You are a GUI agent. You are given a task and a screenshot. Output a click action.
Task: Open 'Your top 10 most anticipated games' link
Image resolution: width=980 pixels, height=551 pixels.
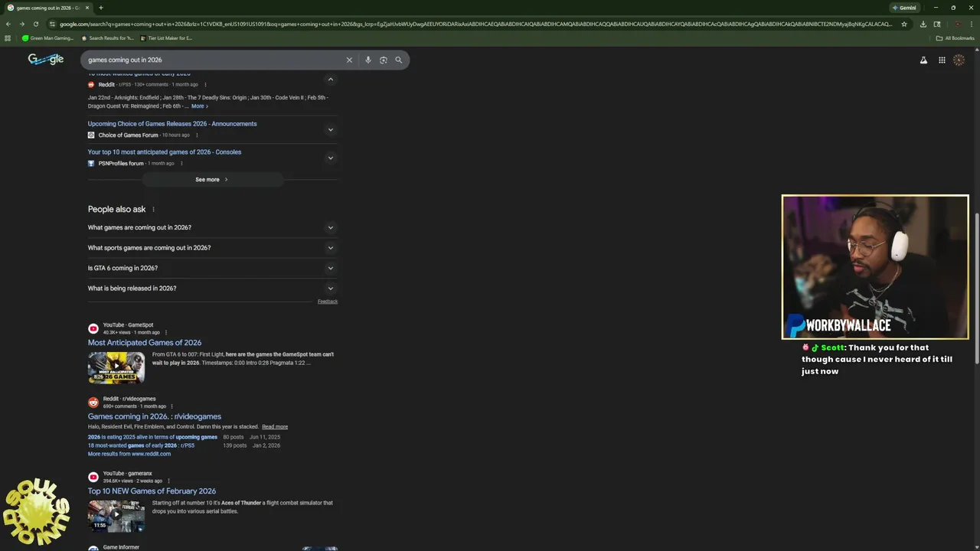click(x=165, y=152)
